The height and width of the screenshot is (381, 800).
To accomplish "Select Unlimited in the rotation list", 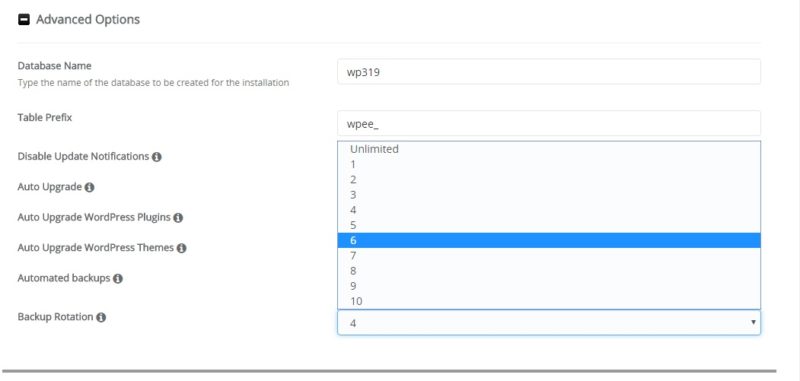I will point(549,149).
